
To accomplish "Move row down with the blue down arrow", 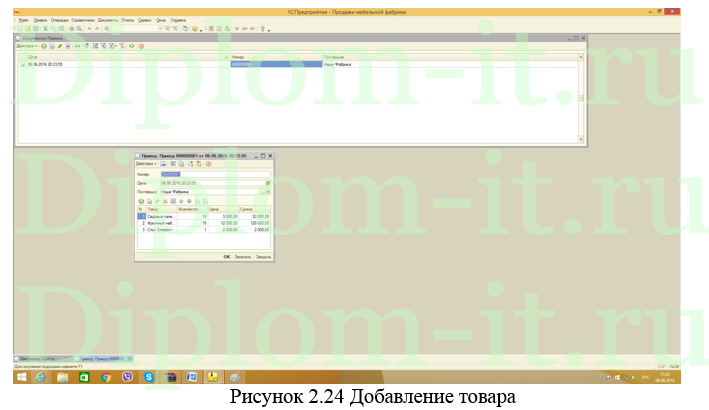I will pyautogui.click(x=187, y=202).
